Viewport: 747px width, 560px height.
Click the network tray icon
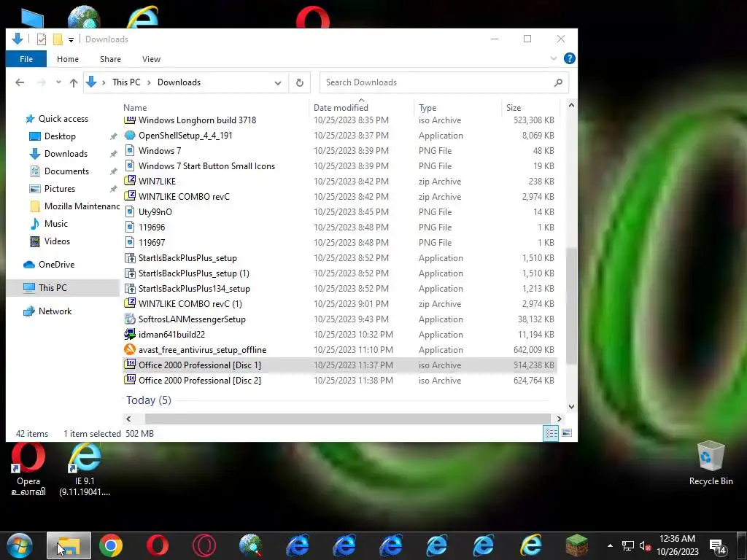(x=628, y=545)
